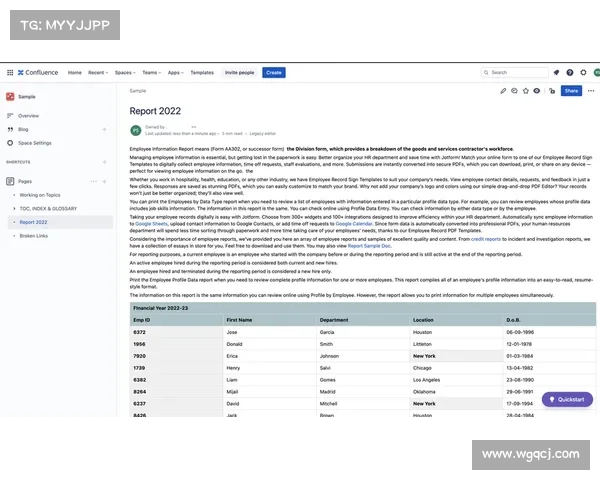Open the more actions ellipsis menu

pyautogui.click(x=591, y=91)
